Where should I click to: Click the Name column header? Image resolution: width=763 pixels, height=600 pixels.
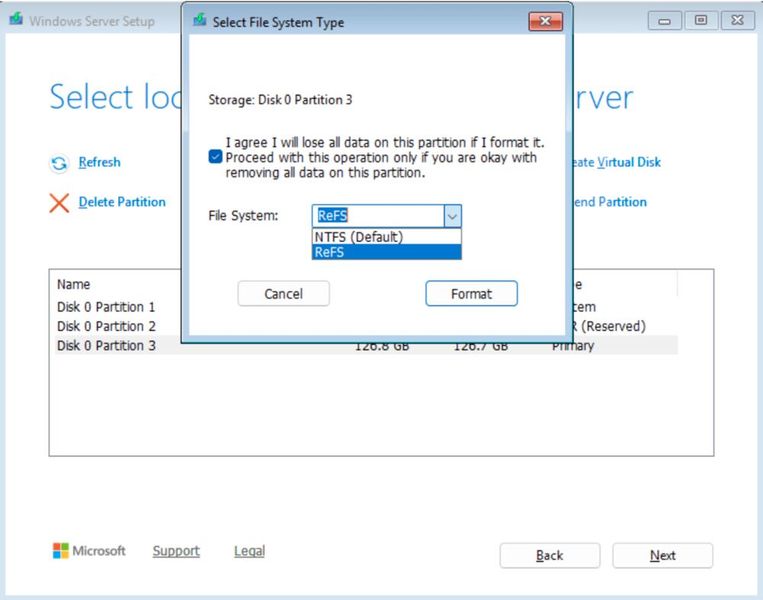[73, 284]
